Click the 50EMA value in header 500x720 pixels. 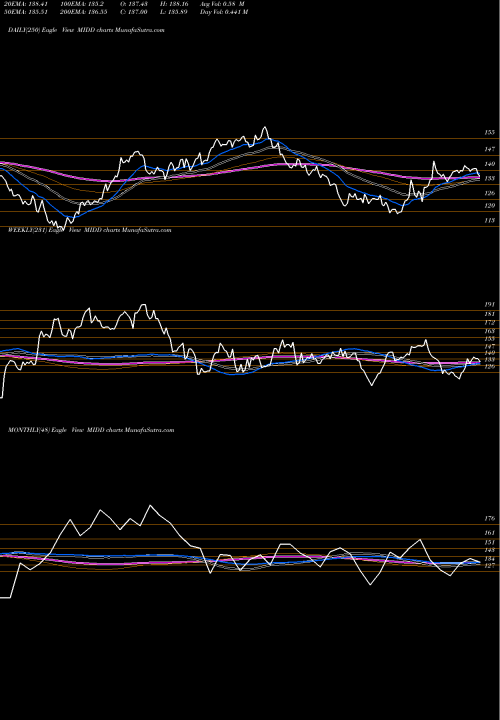click(x=25, y=12)
